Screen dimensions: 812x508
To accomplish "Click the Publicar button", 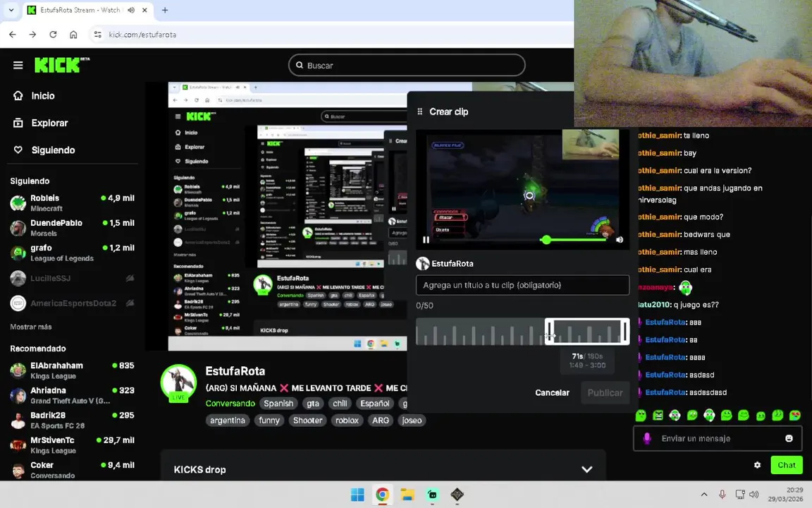I will (605, 393).
